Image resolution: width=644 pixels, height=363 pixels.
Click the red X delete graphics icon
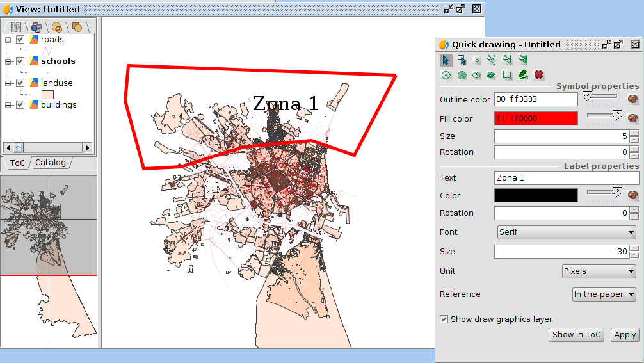click(x=539, y=75)
